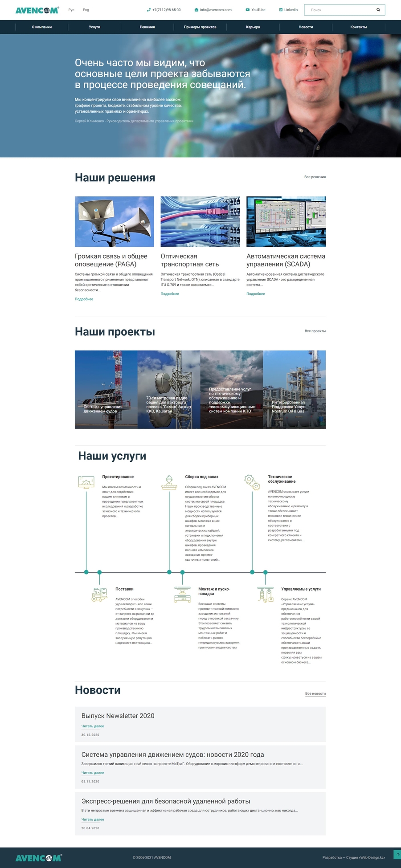This screenshot has width=401, height=868.
Task: Open the Nostrum Oil & Gas project tile
Action: pos(294,390)
